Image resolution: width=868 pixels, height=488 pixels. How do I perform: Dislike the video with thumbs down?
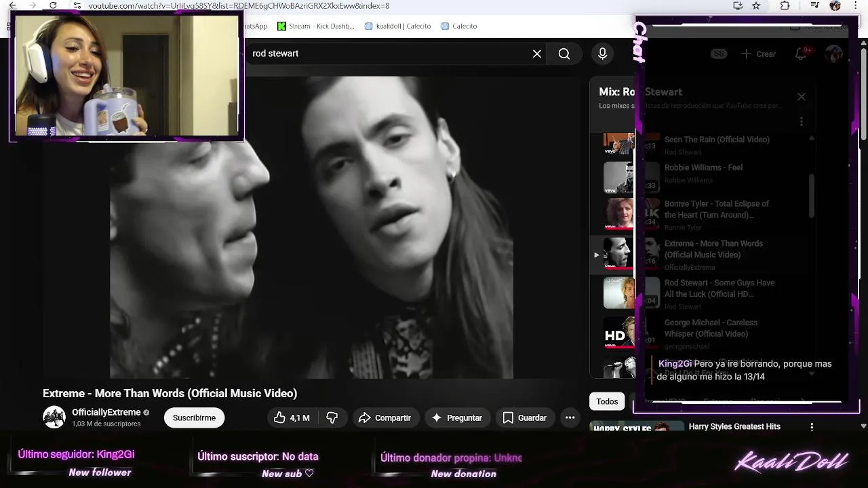pyautogui.click(x=332, y=418)
